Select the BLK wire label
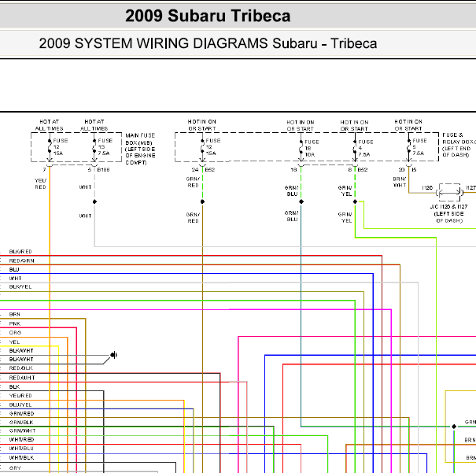This screenshot has width=476, height=473. (14, 387)
